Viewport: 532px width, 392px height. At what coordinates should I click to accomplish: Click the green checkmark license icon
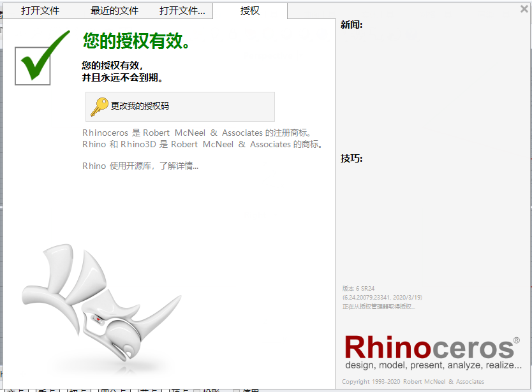click(42, 57)
